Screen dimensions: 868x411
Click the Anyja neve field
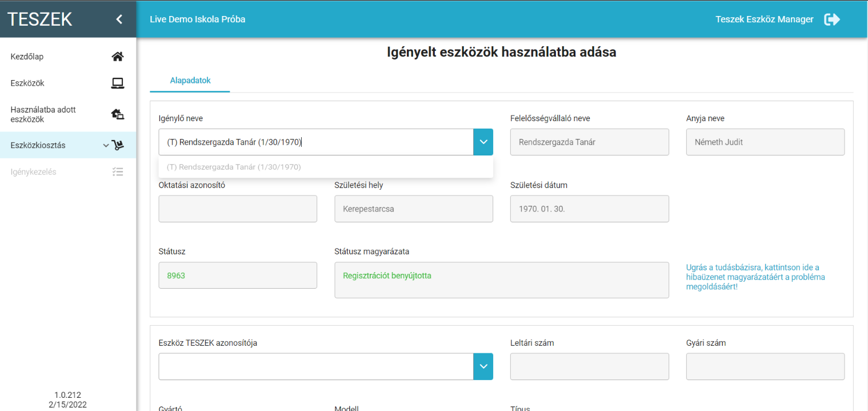(765, 142)
